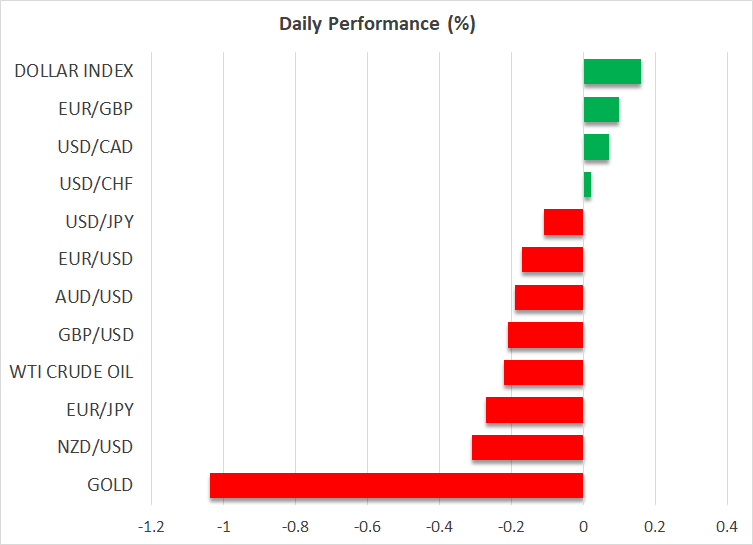Select the NZD/USD category label

pyautogui.click(x=95, y=447)
